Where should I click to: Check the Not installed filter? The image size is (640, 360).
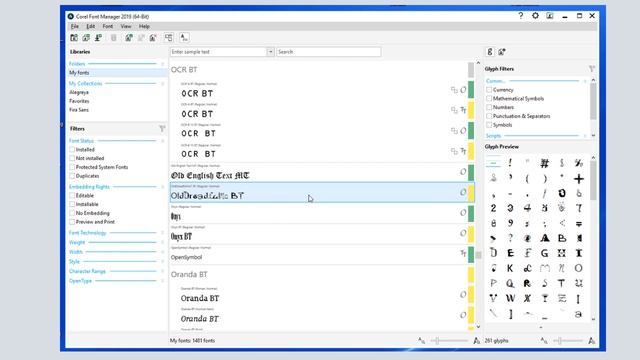(72, 158)
